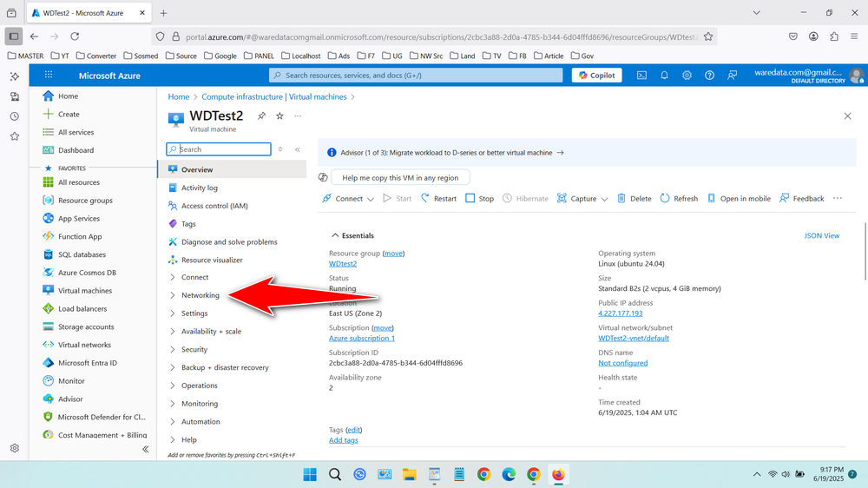Image resolution: width=868 pixels, height=488 pixels.
Task: Open the Azure Cloud Shell icon
Action: coord(641,76)
